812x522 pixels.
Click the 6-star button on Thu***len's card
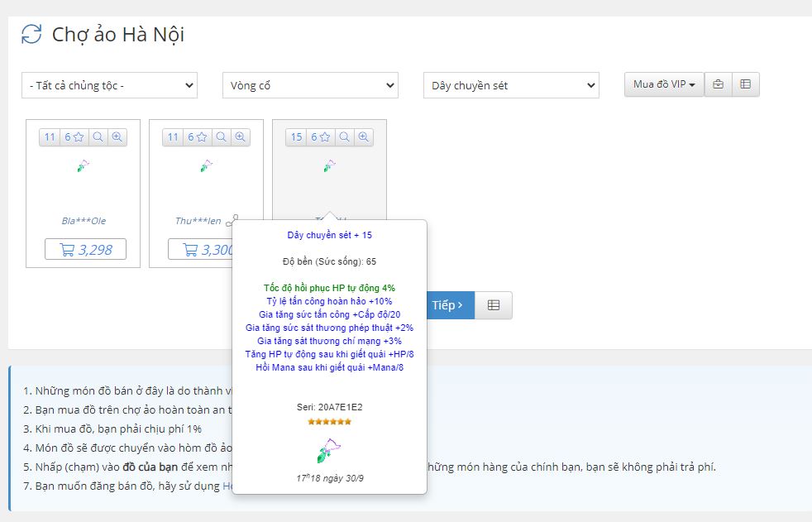197,137
